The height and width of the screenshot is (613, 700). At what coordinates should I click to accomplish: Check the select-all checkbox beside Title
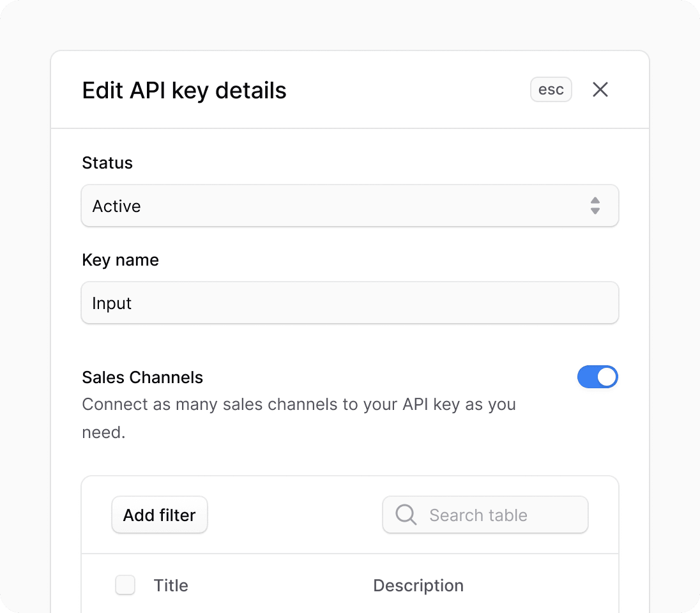(x=125, y=585)
